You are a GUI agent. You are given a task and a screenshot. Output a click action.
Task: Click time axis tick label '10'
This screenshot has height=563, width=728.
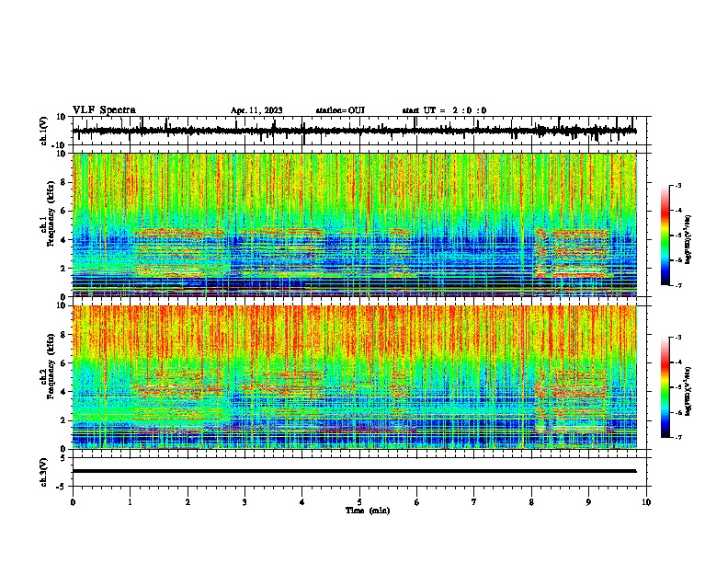(646, 502)
